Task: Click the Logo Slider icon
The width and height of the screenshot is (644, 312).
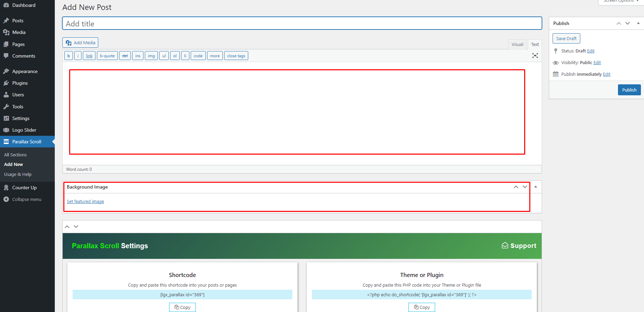Action: [6, 130]
